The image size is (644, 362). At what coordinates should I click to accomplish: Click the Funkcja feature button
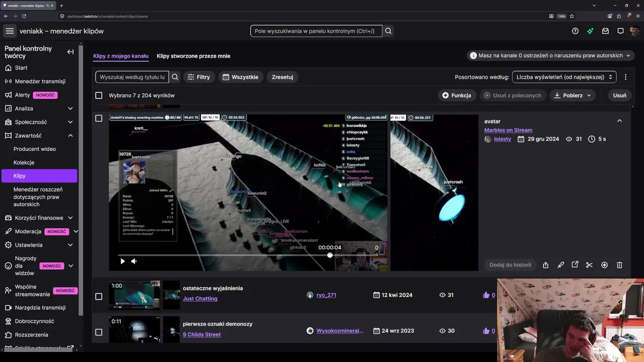457,96
